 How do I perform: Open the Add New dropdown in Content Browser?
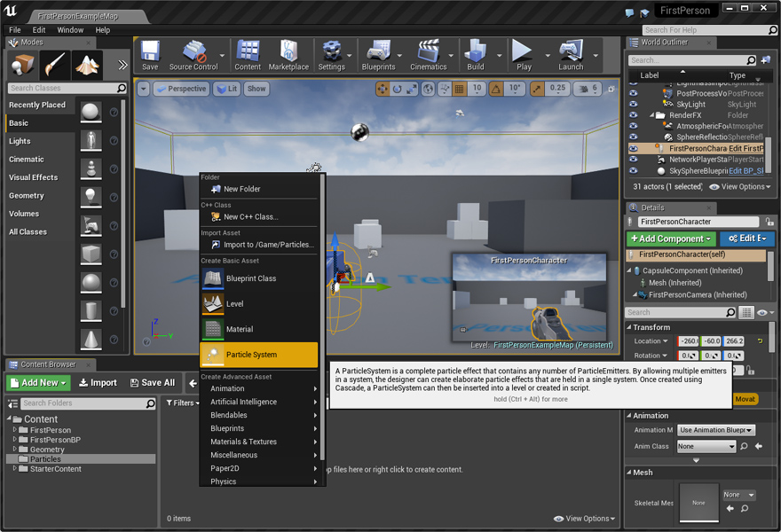click(38, 383)
